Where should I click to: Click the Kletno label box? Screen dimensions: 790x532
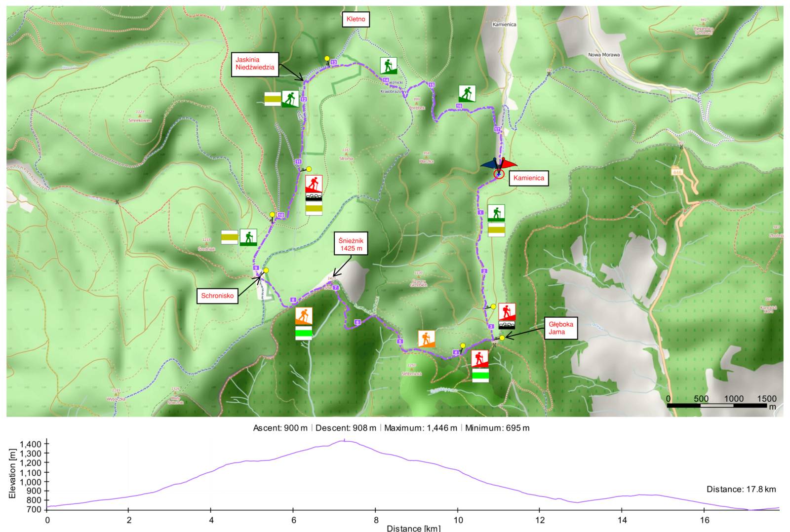[356, 19]
